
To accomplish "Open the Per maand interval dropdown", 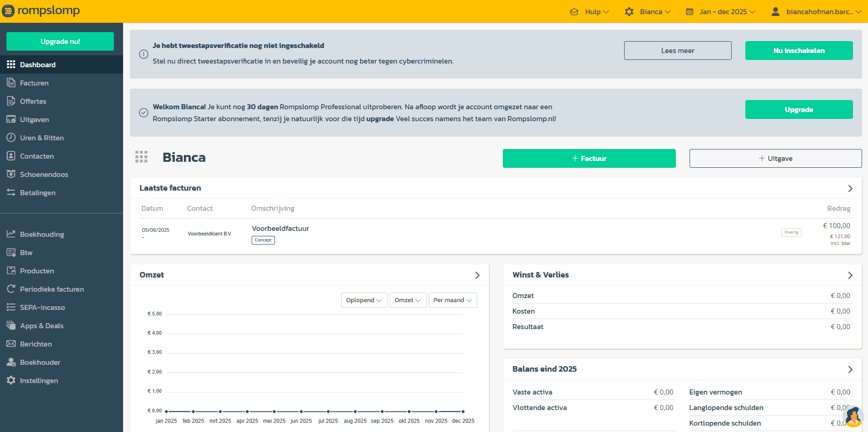I will coord(453,300).
